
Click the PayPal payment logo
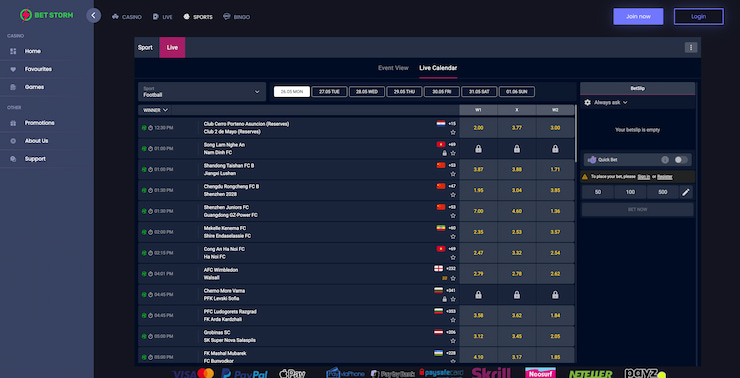[245, 374]
